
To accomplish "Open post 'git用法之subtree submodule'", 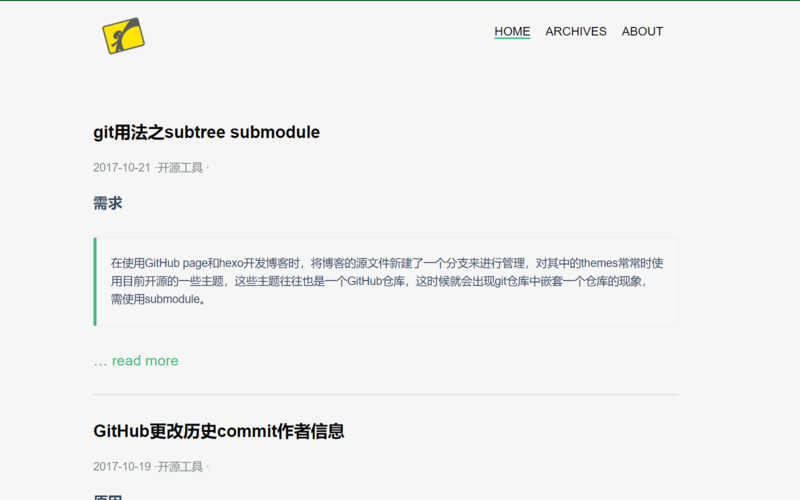I will pos(206,132).
